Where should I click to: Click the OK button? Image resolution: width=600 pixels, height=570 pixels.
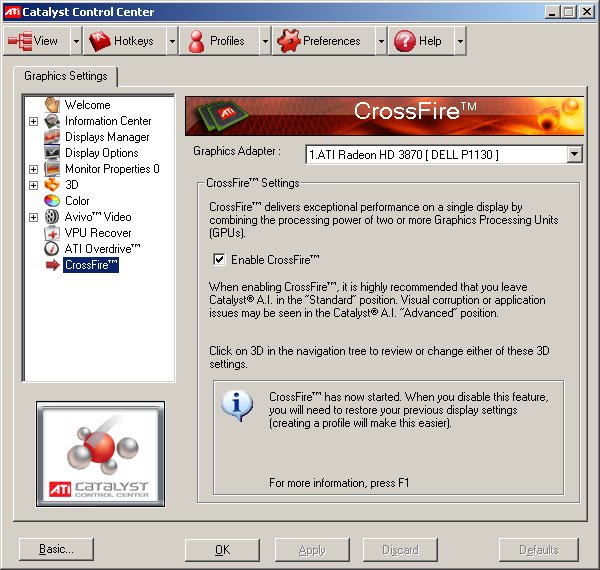[222, 550]
